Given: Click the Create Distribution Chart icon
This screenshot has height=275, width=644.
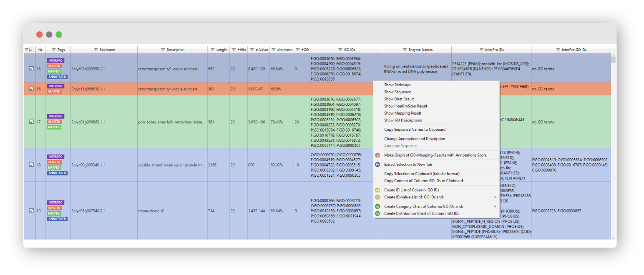Looking at the screenshot, I should click(x=377, y=213).
